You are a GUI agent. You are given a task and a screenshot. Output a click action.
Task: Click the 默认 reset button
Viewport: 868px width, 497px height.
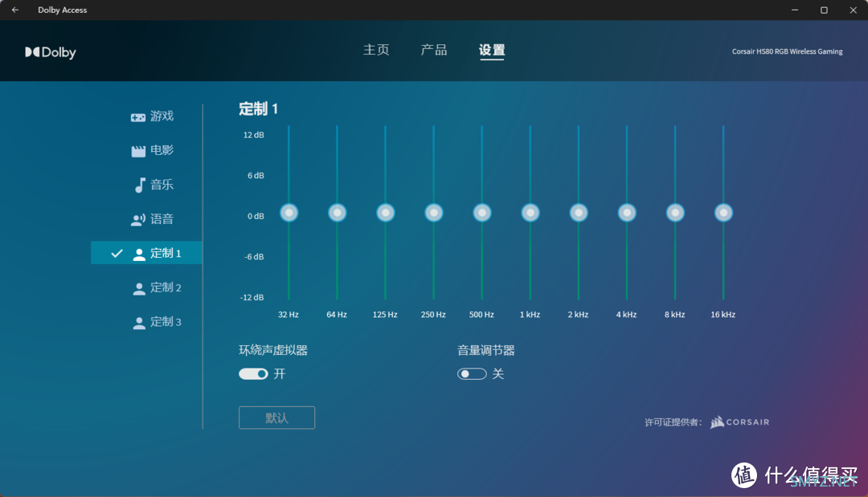pos(276,418)
